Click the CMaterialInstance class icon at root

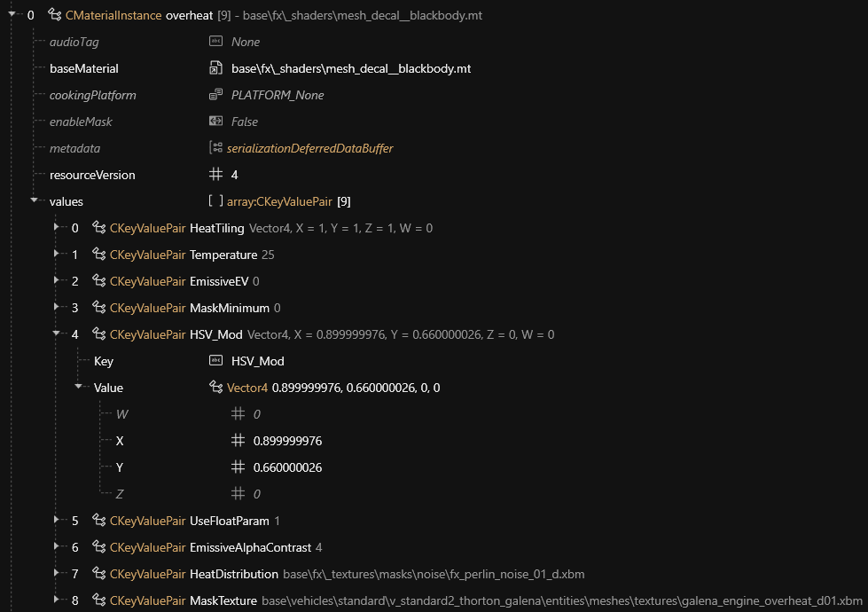coord(54,15)
